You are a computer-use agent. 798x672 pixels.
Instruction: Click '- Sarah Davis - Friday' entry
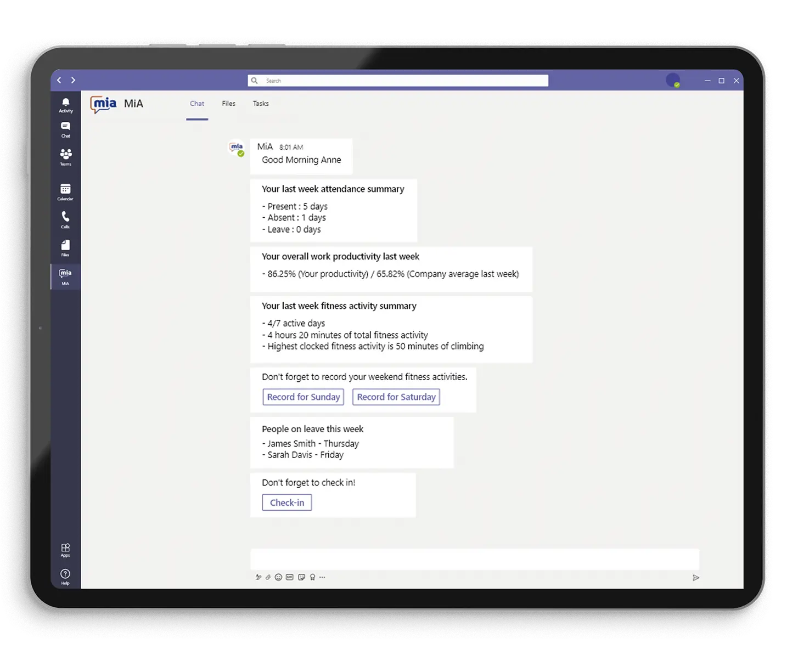coord(302,455)
